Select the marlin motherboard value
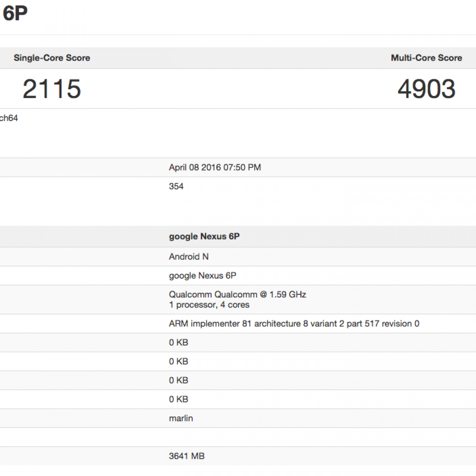 [x=180, y=418]
